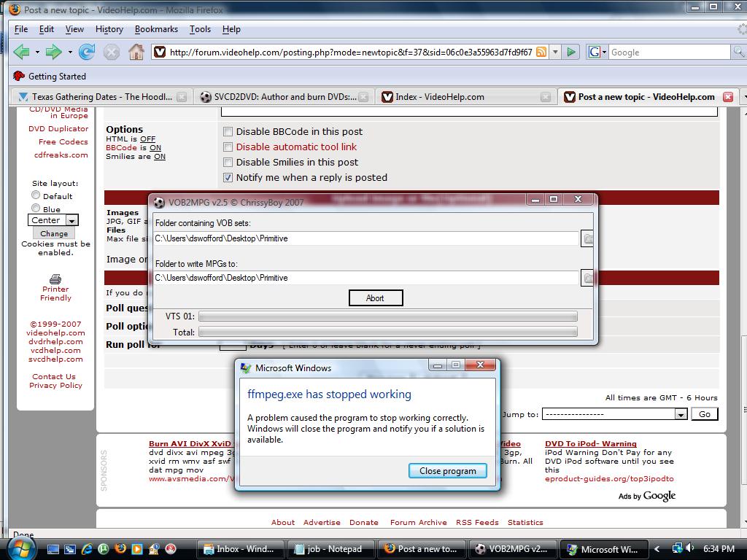Reload the page with the refresh icon
The image size is (747, 560).
pyautogui.click(x=87, y=52)
